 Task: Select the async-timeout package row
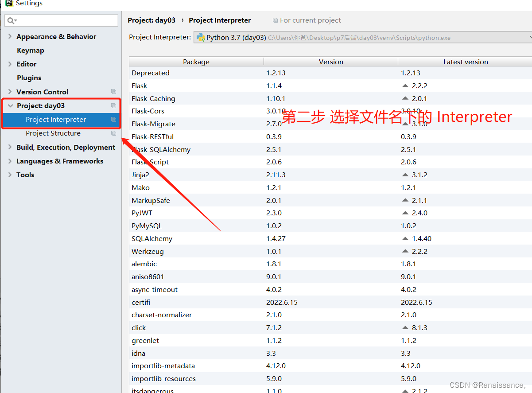330,289
